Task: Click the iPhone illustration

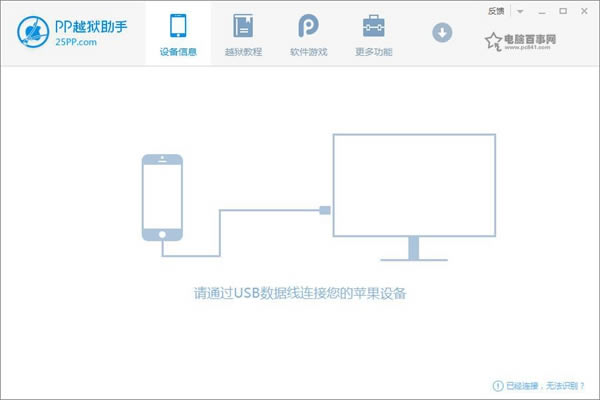Action: click(162, 198)
